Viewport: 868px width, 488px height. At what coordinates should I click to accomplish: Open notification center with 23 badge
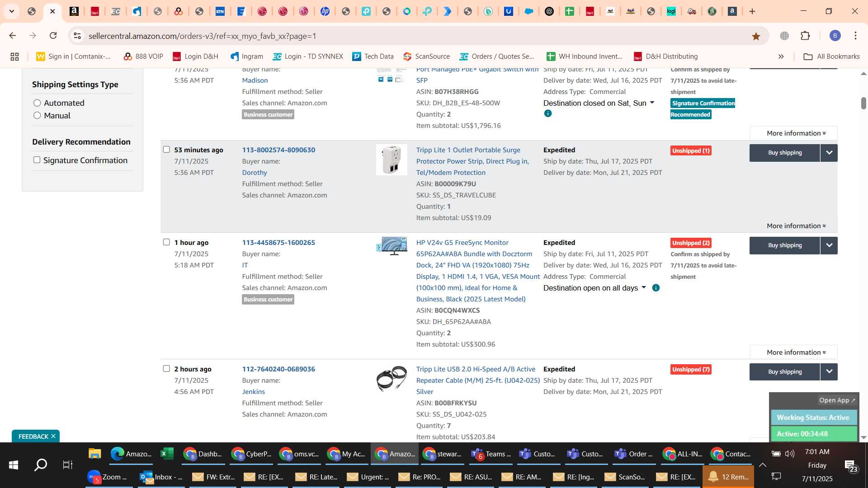[851, 465]
